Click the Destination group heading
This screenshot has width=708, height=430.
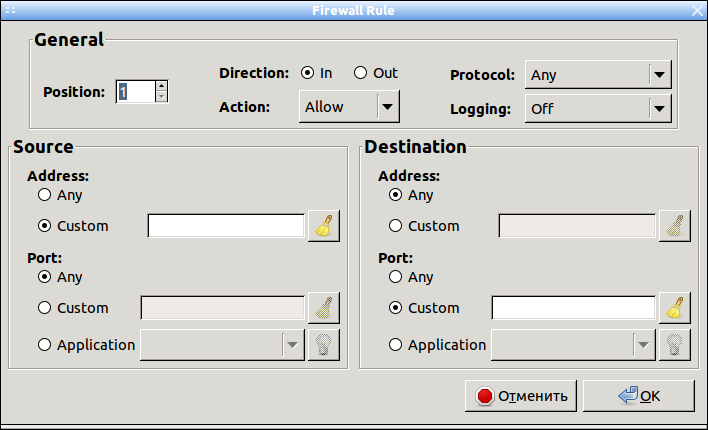point(415,147)
